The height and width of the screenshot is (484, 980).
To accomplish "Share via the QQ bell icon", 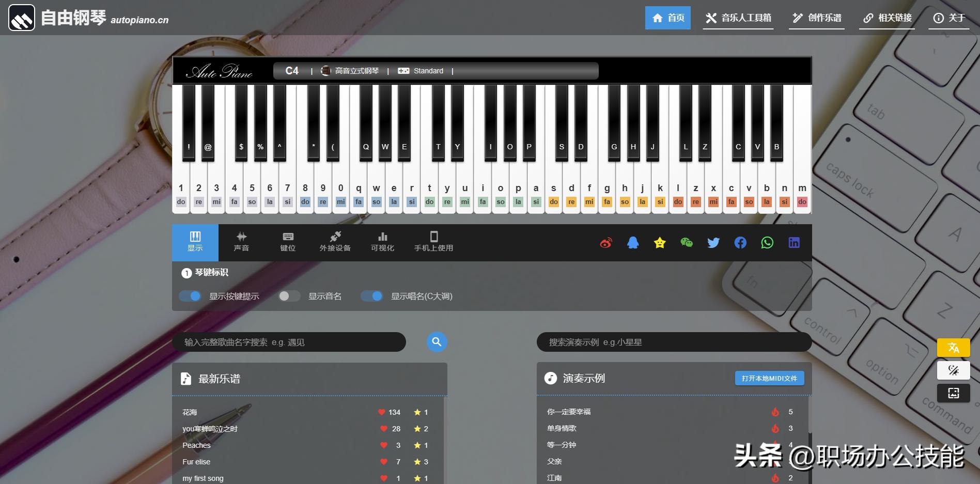I will pyautogui.click(x=633, y=243).
